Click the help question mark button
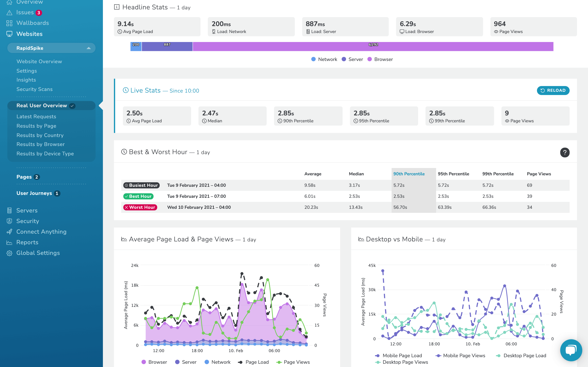 (565, 153)
